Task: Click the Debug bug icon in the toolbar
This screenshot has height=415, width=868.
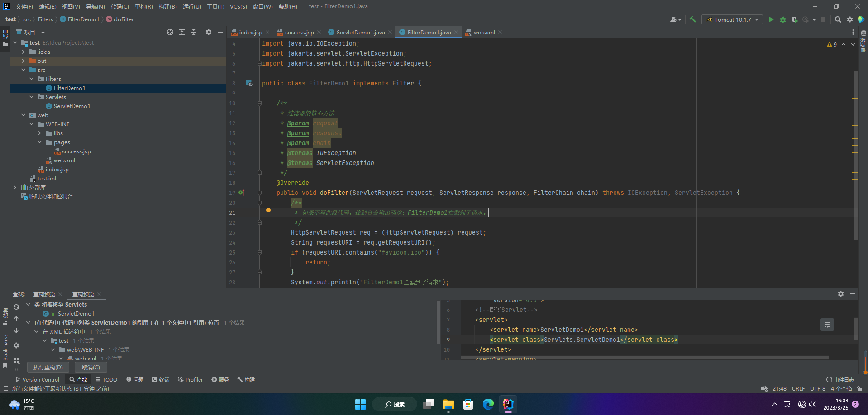Action: point(783,19)
